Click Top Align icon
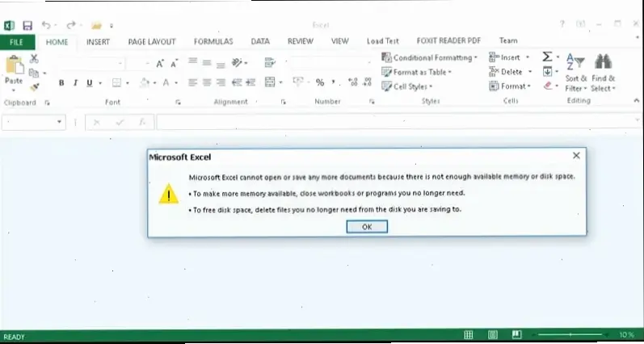This screenshot has height=344, width=644. [x=192, y=61]
